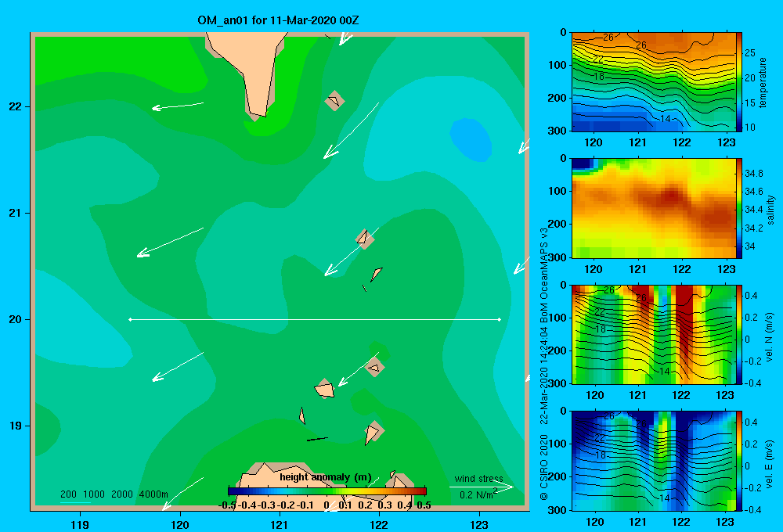
Task: Click longitude label 119 on main map
Action: tap(80, 524)
